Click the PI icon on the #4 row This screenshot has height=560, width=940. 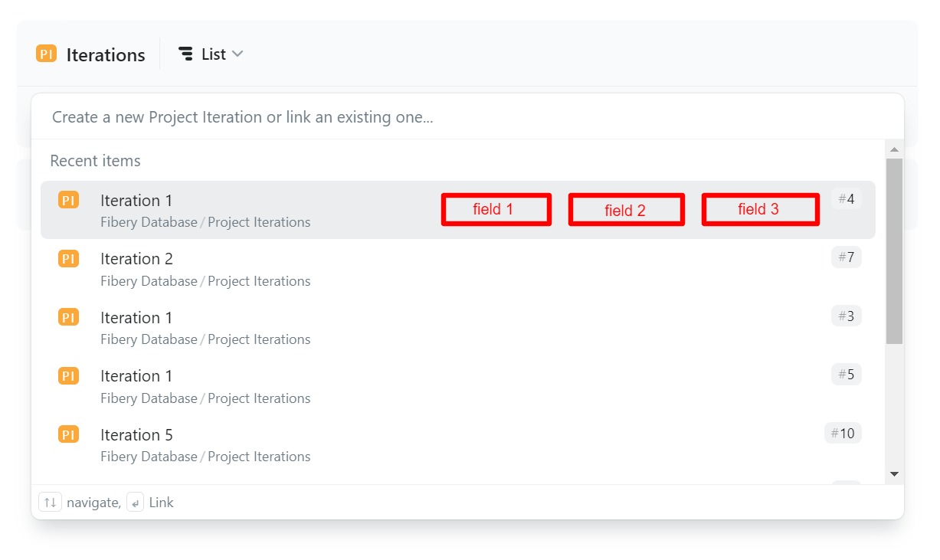[68, 201]
